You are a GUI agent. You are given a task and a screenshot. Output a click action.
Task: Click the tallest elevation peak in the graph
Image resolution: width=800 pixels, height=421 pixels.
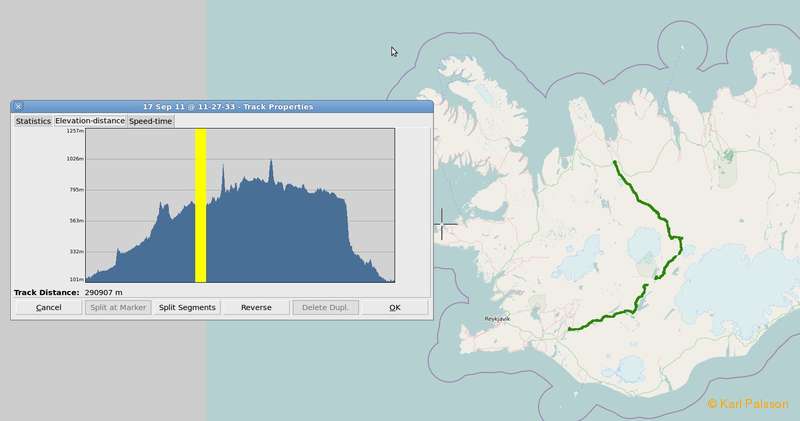tap(270, 165)
